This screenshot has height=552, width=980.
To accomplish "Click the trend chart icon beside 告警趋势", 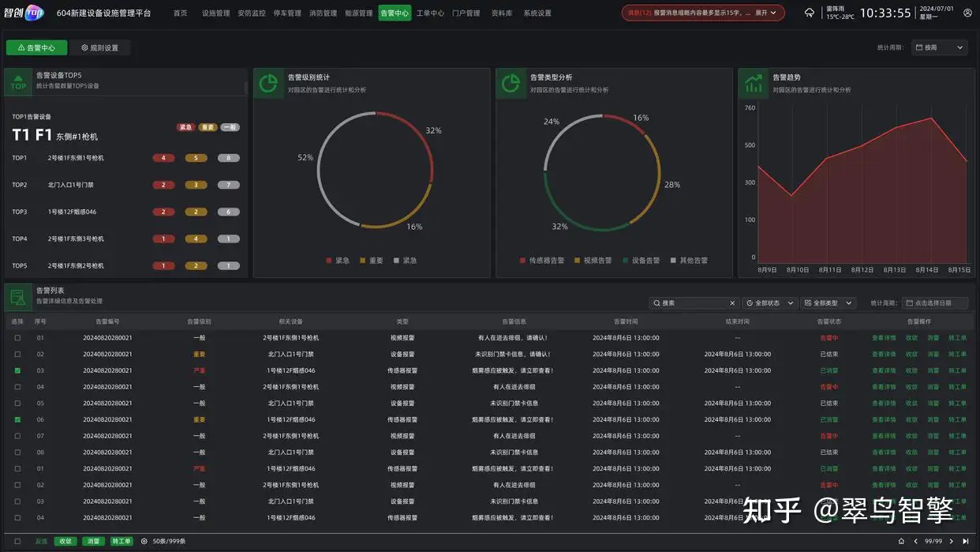I will click(x=753, y=83).
